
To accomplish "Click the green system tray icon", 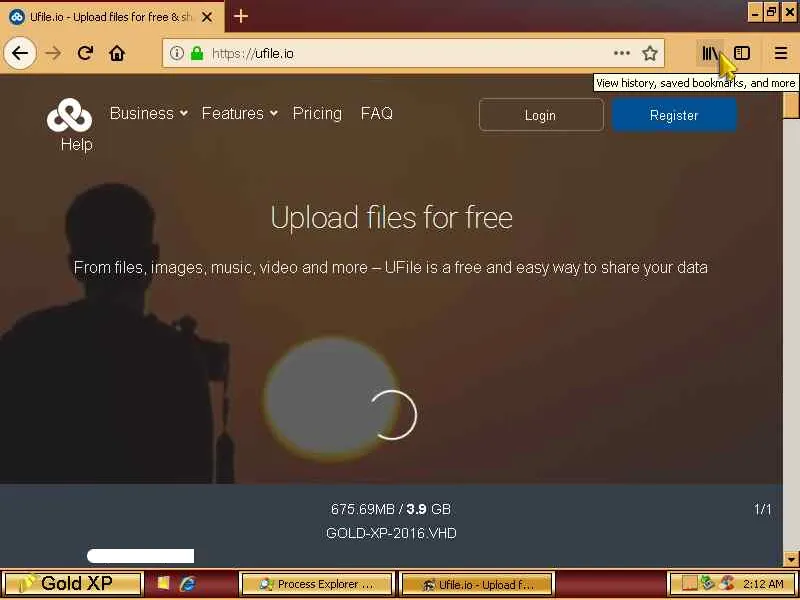I will 707,583.
